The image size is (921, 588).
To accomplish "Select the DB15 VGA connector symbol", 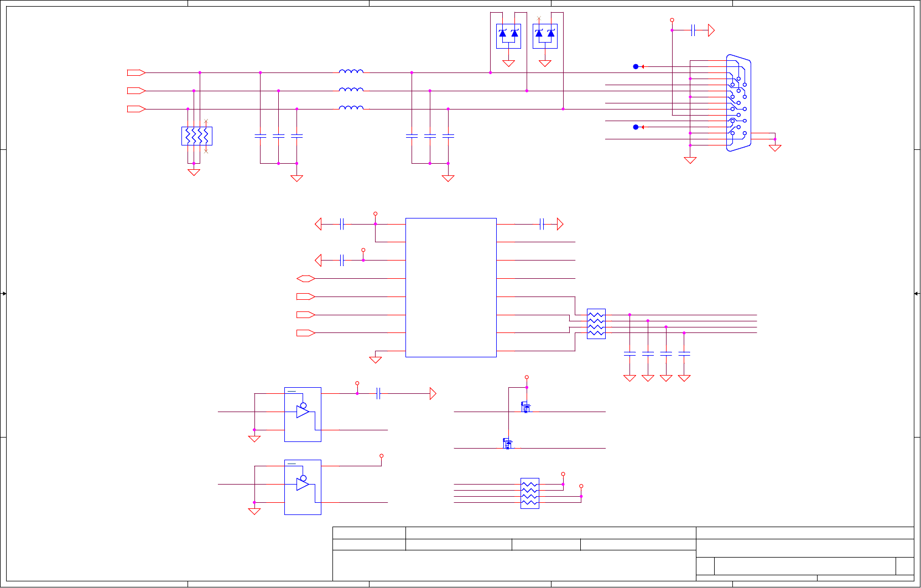I will 739,103.
